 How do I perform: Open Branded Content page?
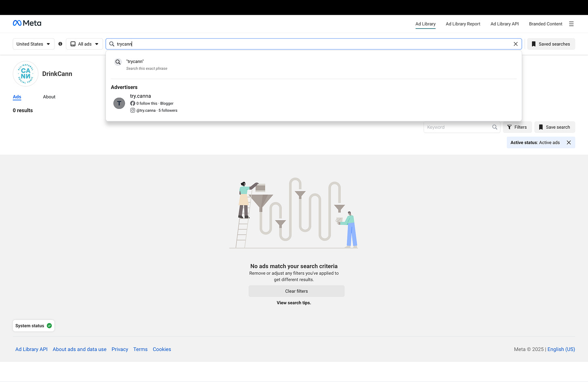click(x=546, y=24)
